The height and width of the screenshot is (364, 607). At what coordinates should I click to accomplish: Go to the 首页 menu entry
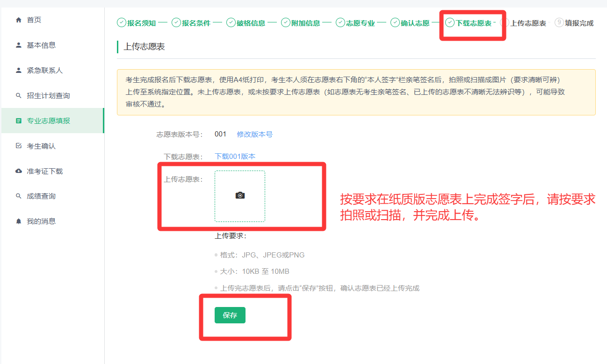[x=34, y=20]
